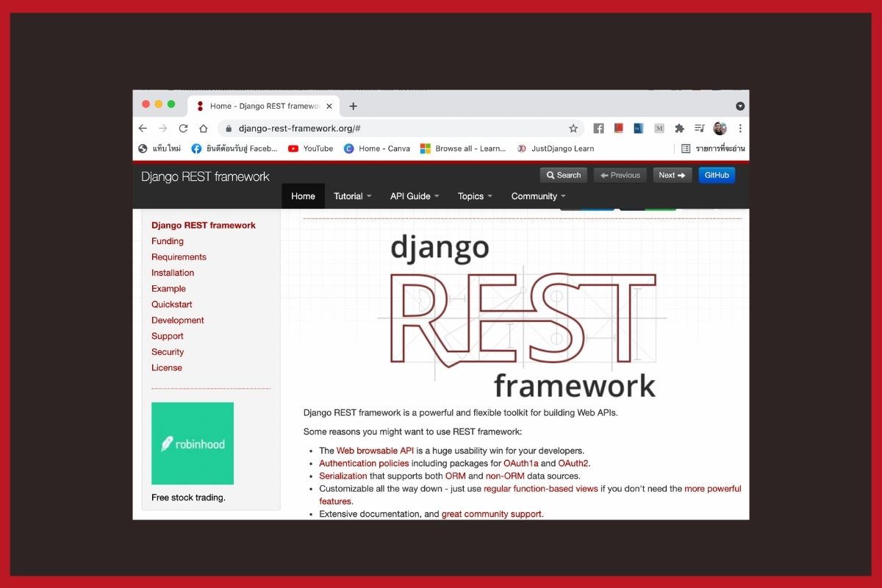This screenshot has height=588, width=882.
Task: Jump to Requirements in the sidebar
Action: click(179, 257)
